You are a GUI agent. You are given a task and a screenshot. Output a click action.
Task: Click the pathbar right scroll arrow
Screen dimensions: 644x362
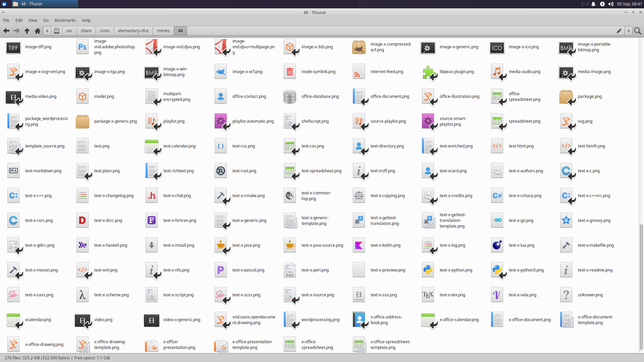pyautogui.click(x=629, y=31)
